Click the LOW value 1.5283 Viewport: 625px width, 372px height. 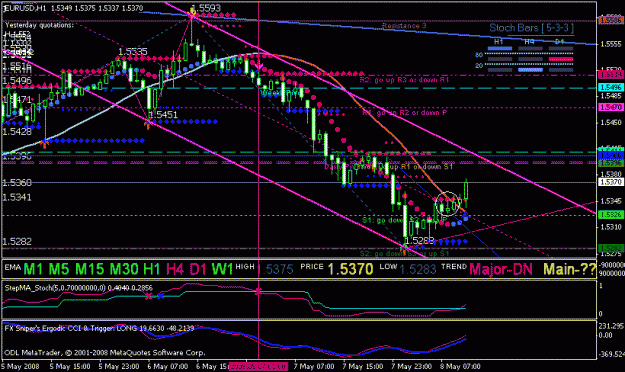pyautogui.click(x=418, y=270)
